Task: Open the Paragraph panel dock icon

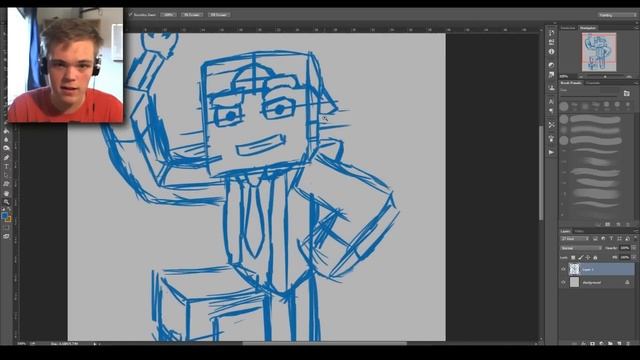Action: click(551, 111)
